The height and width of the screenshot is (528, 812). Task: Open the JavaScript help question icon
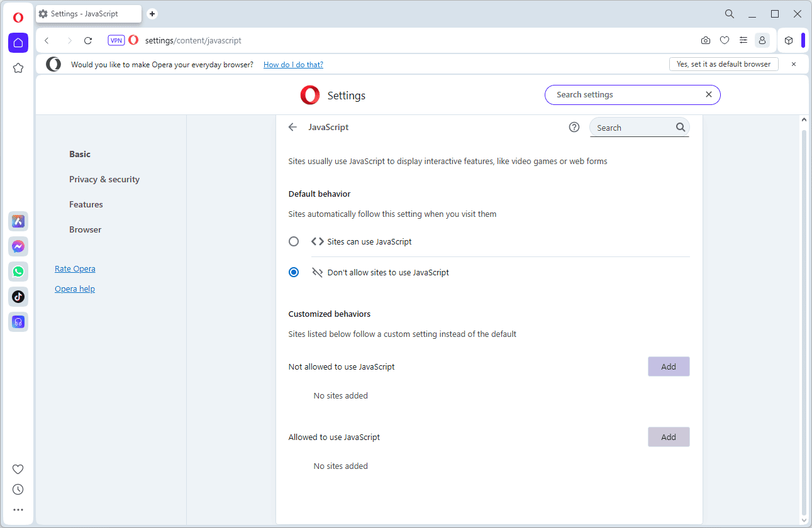point(574,127)
